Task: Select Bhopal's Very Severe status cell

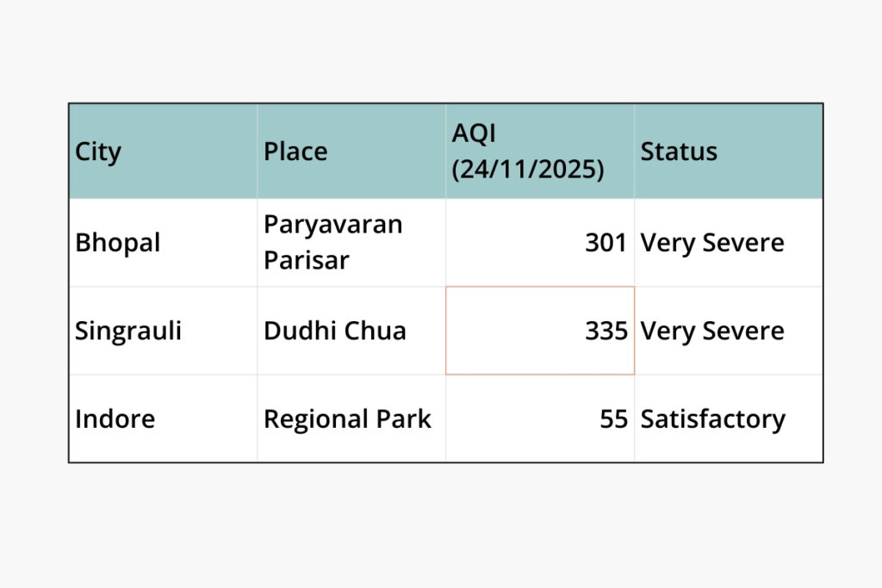Action: click(x=712, y=243)
